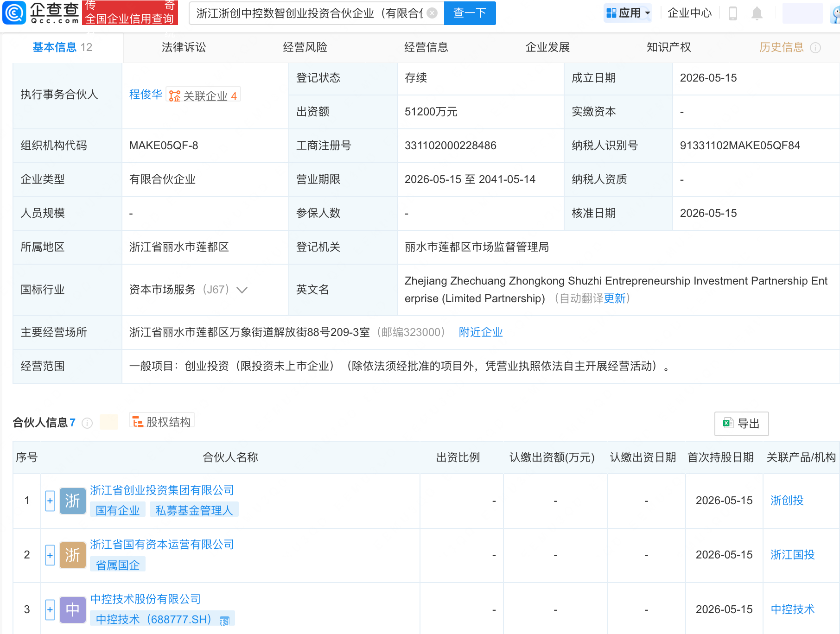Click the history info circle icon
Screen dimensions: 840x634
click(x=815, y=48)
